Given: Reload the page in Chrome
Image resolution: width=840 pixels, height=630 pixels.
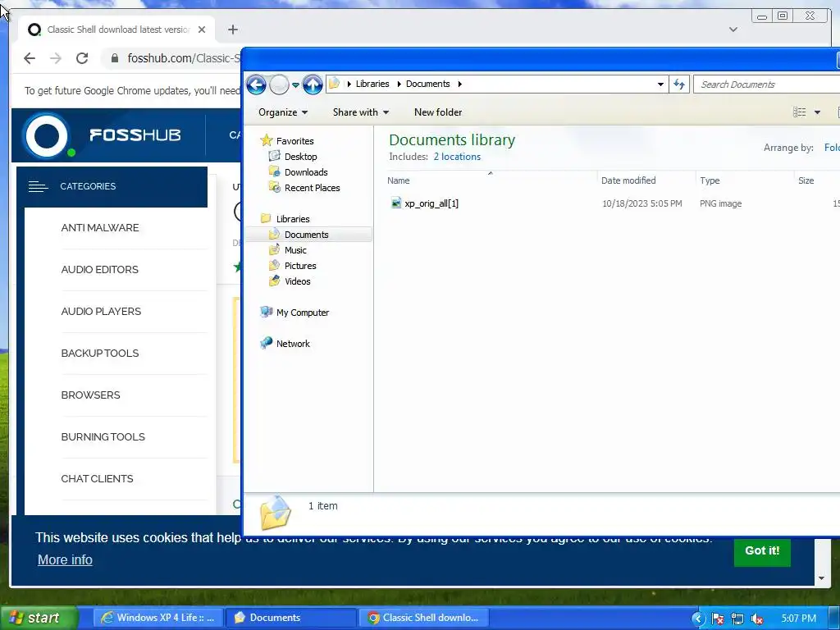Looking at the screenshot, I should [x=82, y=58].
